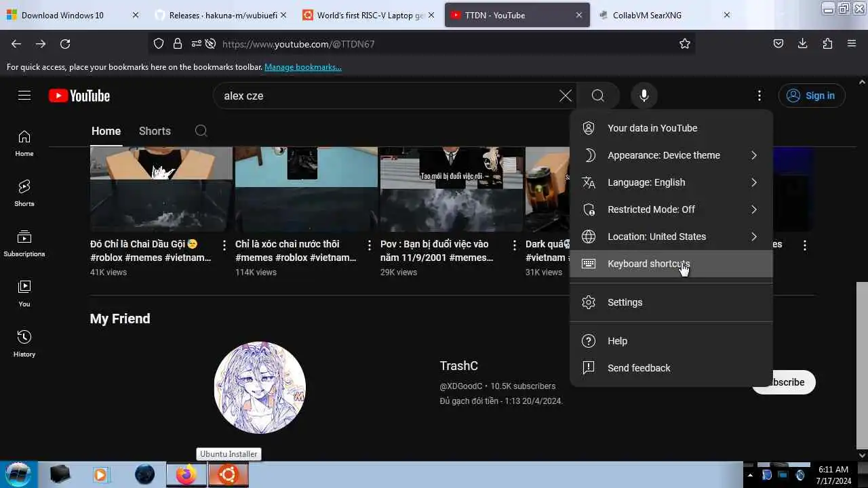Expand Appearance: Device theme submenu
The width and height of the screenshot is (868, 488).
coord(671,155)
